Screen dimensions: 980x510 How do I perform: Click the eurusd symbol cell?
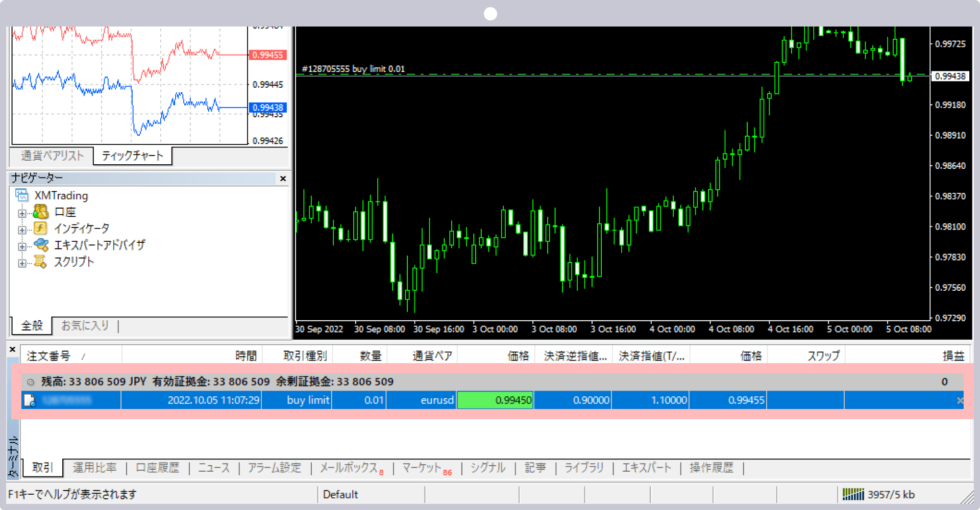422,400
